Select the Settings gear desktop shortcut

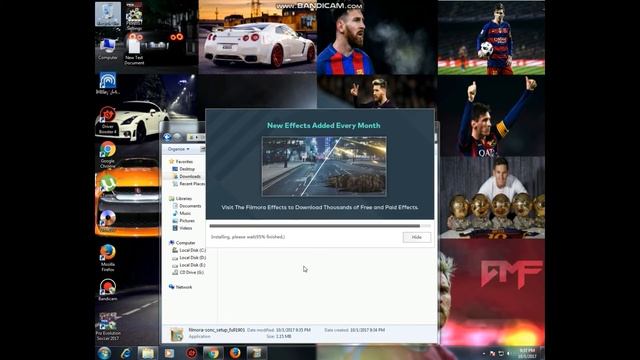click(x=134, y=17)
